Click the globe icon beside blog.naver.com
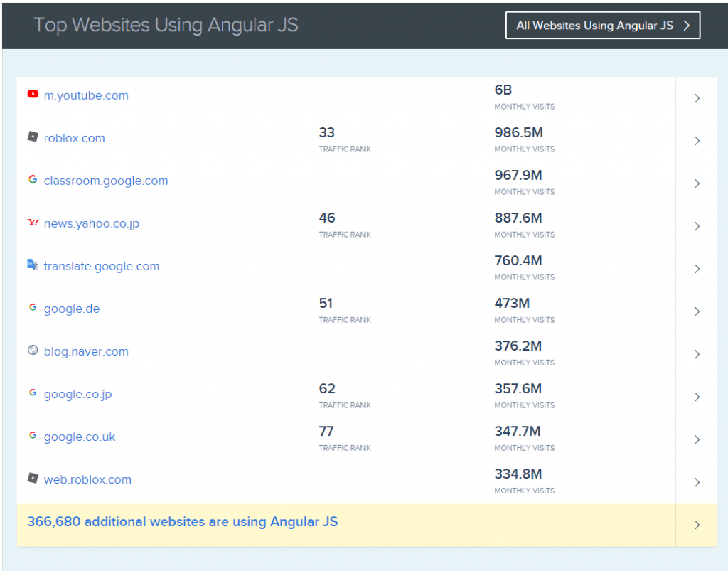 (32, 351)
